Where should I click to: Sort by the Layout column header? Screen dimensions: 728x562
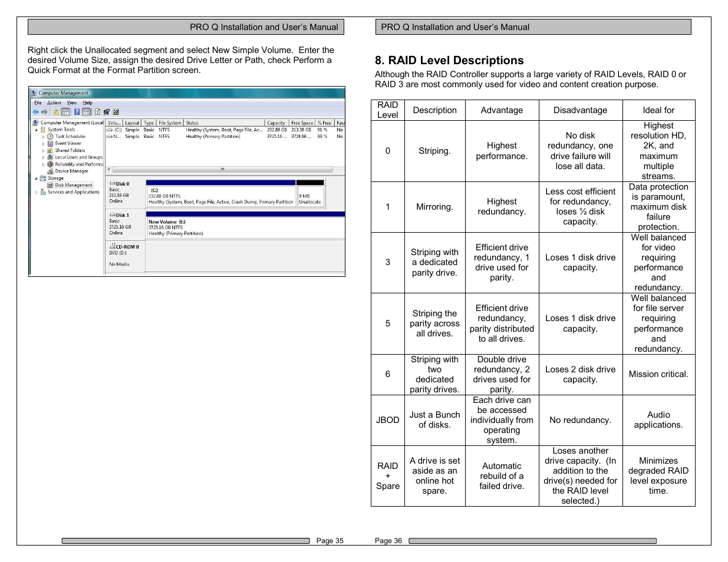pos(132,123)
